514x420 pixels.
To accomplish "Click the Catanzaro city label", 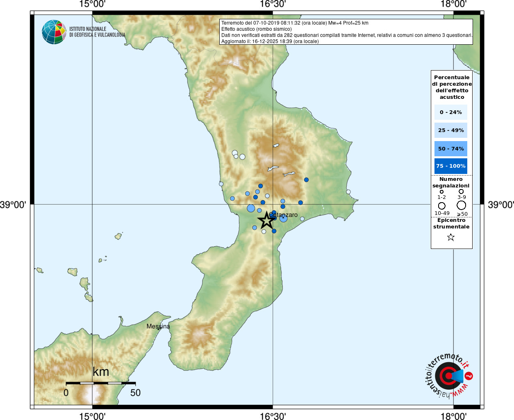I will pos(283,215).
